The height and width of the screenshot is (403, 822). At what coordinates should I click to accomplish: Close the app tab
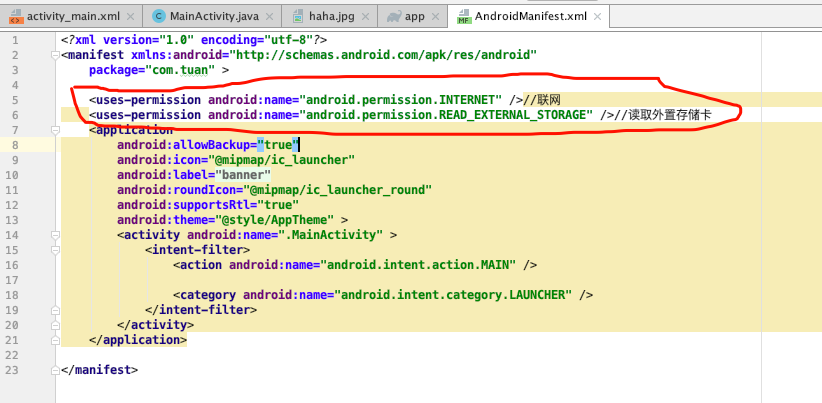point(435,17)
